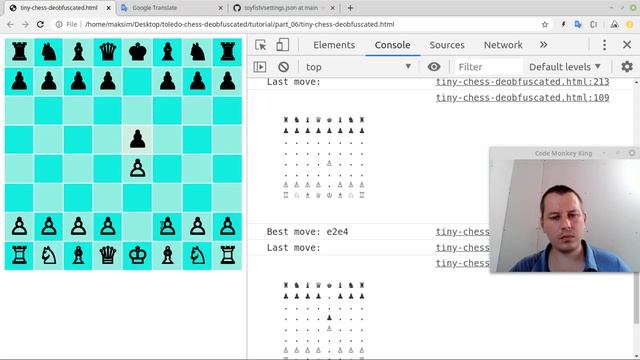
Task: Select the black king on e8
Action: tap(138, 52)
